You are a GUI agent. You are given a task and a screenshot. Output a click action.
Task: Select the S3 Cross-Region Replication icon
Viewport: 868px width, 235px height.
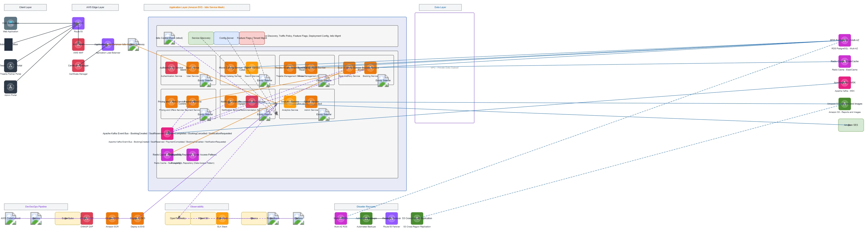(417, 218)
